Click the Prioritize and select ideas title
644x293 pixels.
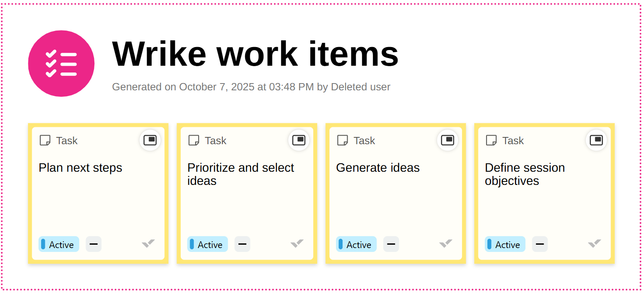(x=240, y=174)
